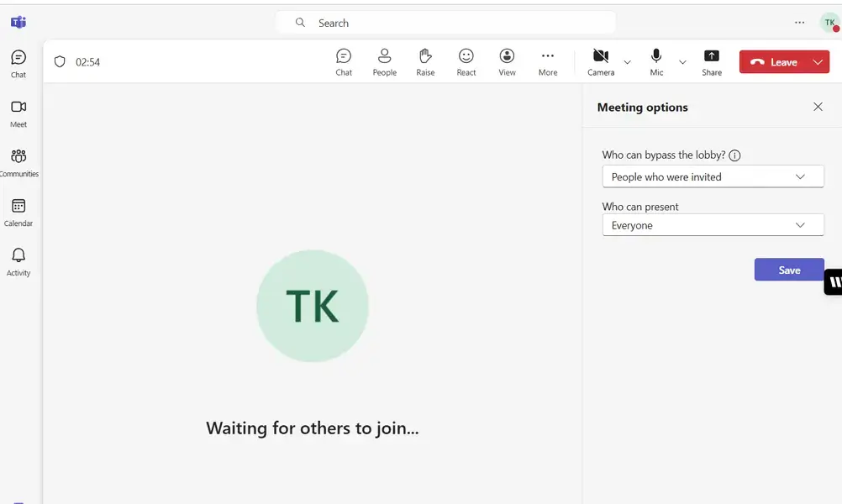Viewport: 842px width, 504px height.
Task: Expand the Mic options chevron
Action: [x=682, y=61]
